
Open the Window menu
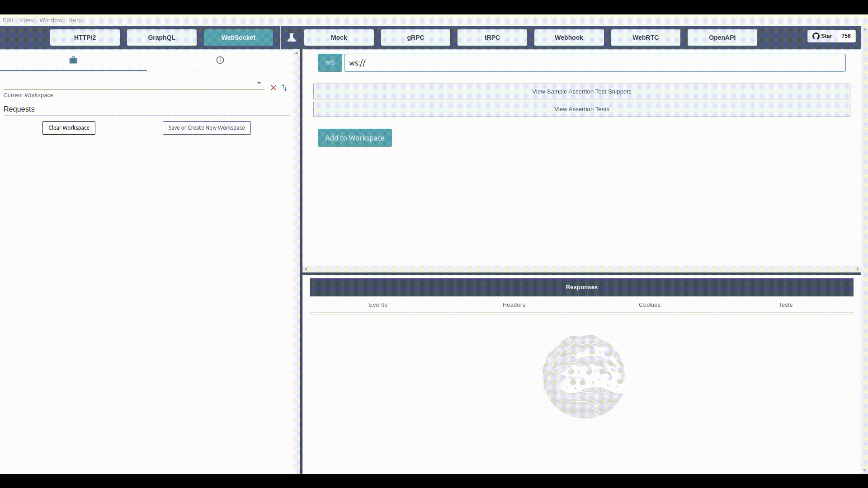pyautogui.click(x=51, y=20)
